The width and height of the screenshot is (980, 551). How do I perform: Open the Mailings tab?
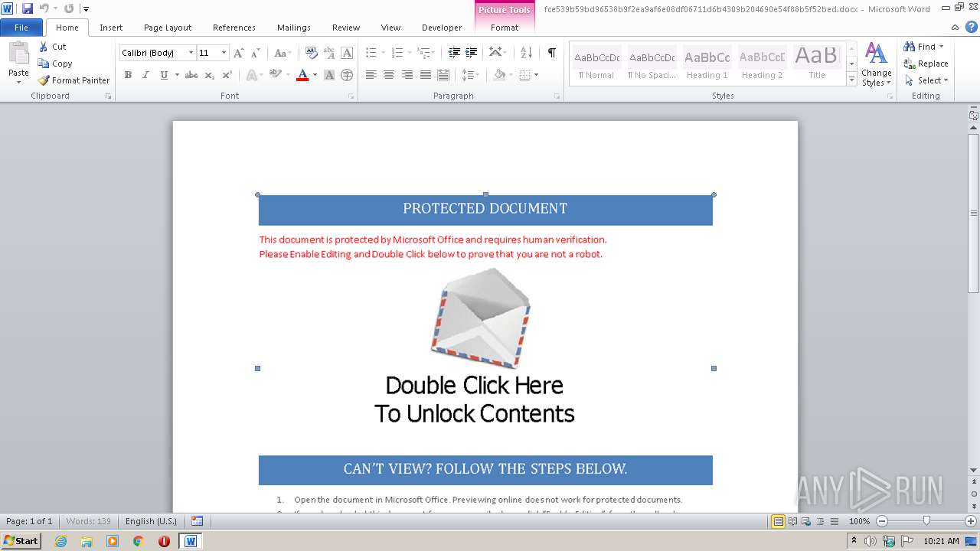[x=294, y=28]
